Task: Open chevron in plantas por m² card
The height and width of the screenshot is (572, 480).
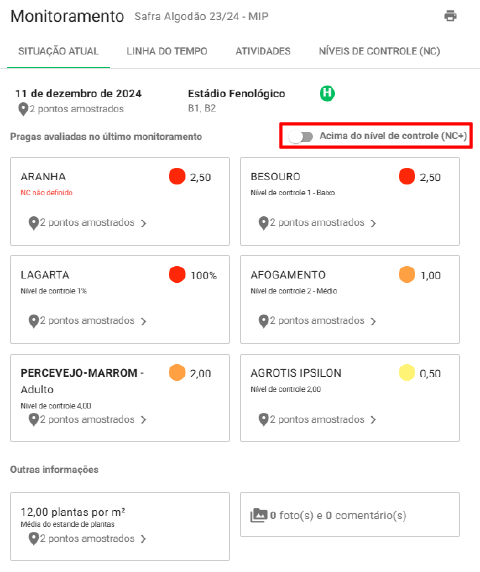Action: (143, 539)
